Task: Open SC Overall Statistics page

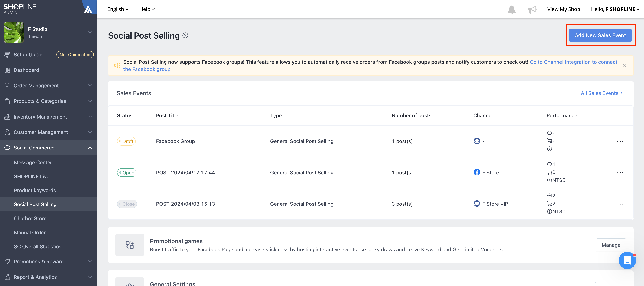Action: tap(37, 247)
